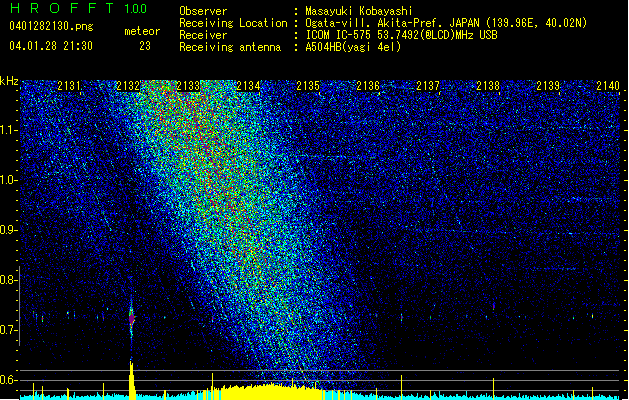Screen dimensions: 629x400
Task: Click the 2137 time axis marker
Action: (x=428, y=85)
